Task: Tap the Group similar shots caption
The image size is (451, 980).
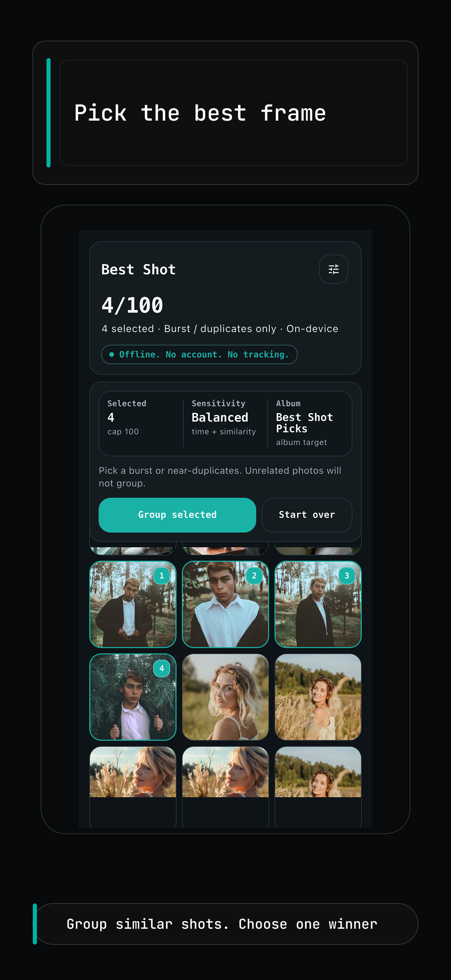Action: [x=222, y=924]
